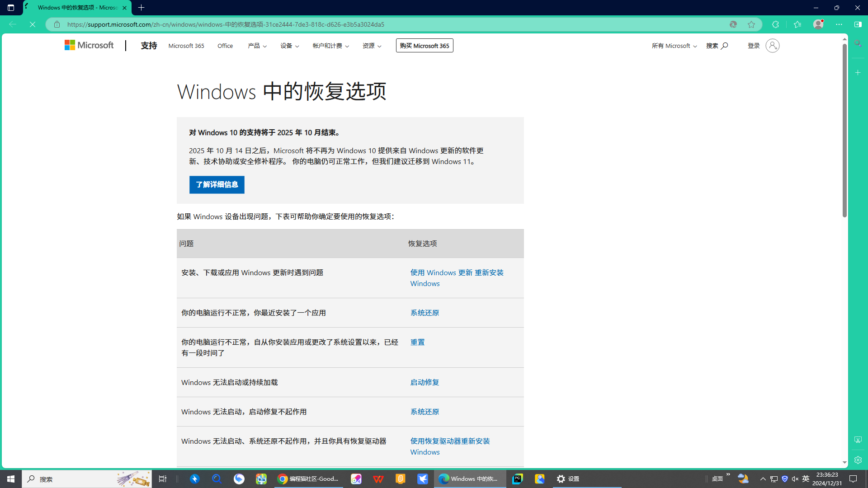
Task: Click the sign-in account avatar icon
Action: pos(773,46)
